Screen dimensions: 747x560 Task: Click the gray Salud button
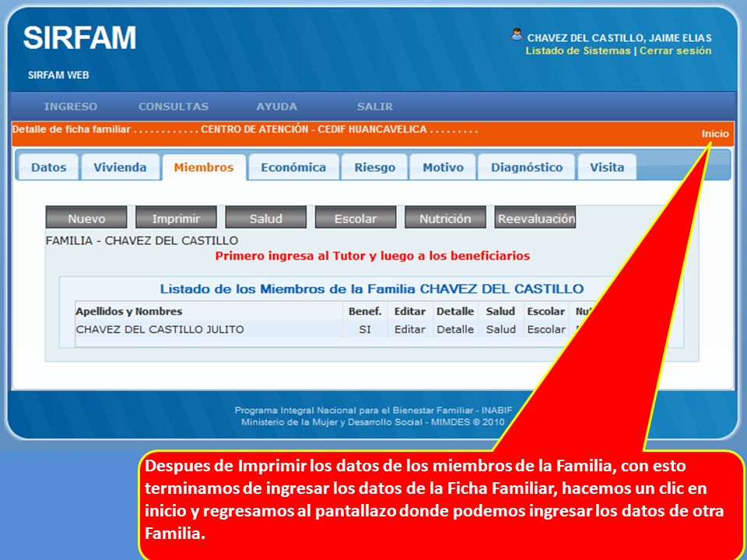coord(266,219)
